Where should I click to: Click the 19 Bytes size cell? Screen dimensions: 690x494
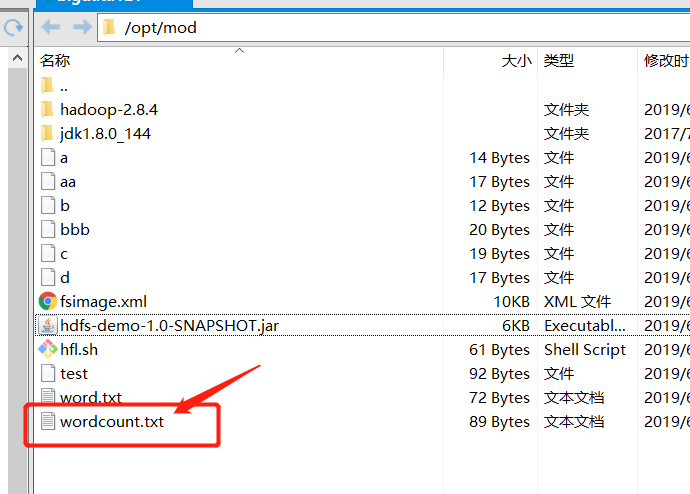[499, 253]
